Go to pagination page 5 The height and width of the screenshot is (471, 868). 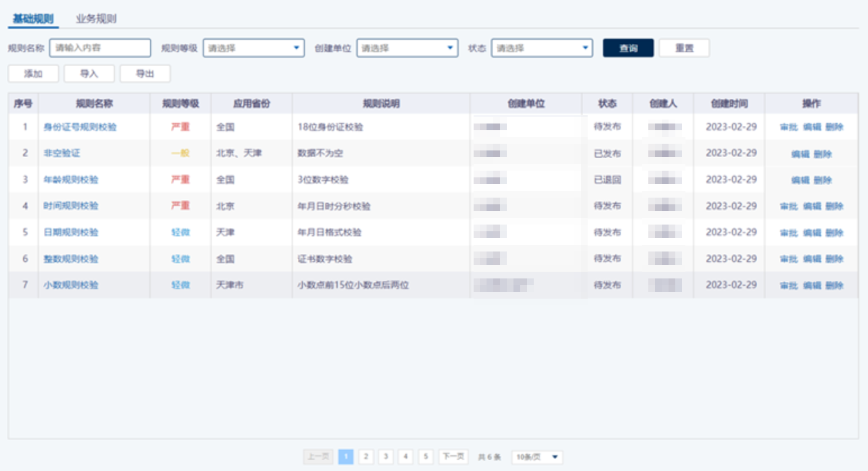click(426, 456)
